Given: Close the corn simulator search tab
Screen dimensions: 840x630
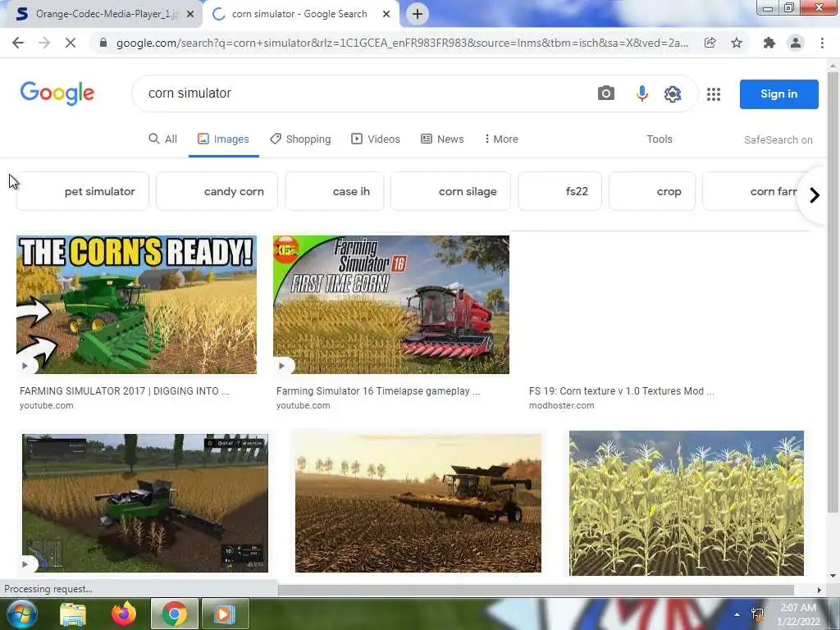Looking at the screenshot, I should 386,15.
